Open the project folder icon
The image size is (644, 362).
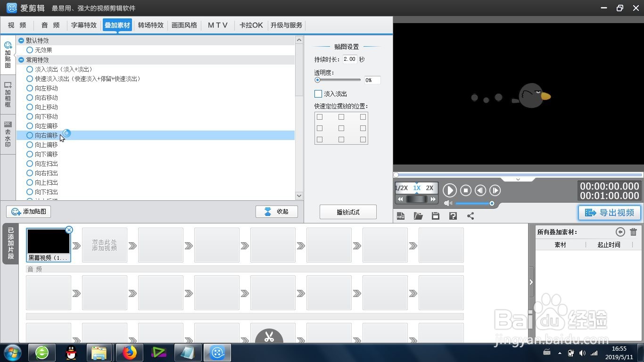(x=418, y=216)
